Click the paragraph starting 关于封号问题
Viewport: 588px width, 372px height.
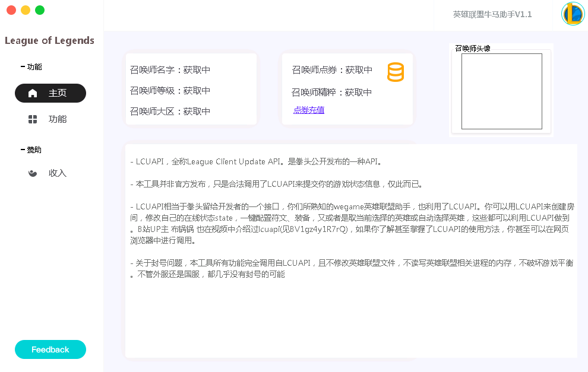click(352, 269)
